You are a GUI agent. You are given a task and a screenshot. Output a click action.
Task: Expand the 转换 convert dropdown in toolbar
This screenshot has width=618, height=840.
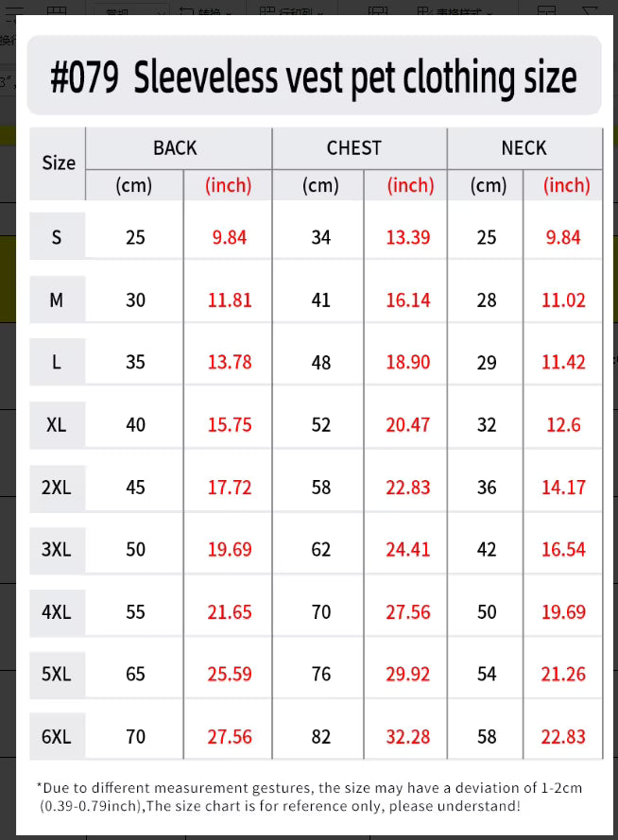click(x=206, y=9)
